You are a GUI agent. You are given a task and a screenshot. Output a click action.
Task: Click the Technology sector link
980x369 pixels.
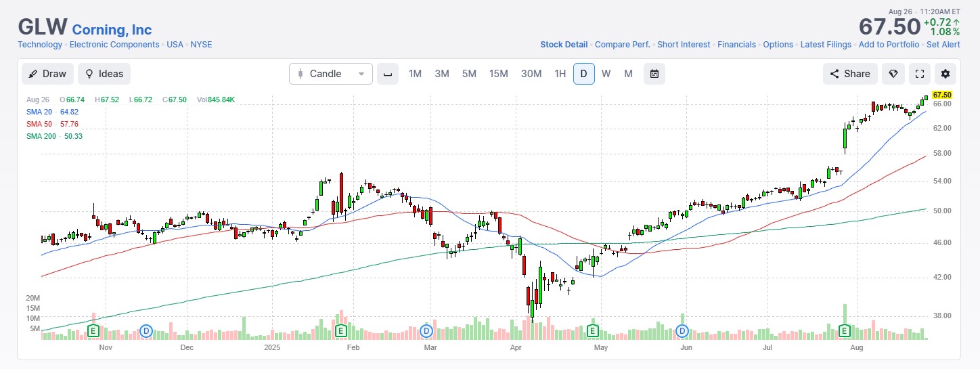tap(40, 45)
